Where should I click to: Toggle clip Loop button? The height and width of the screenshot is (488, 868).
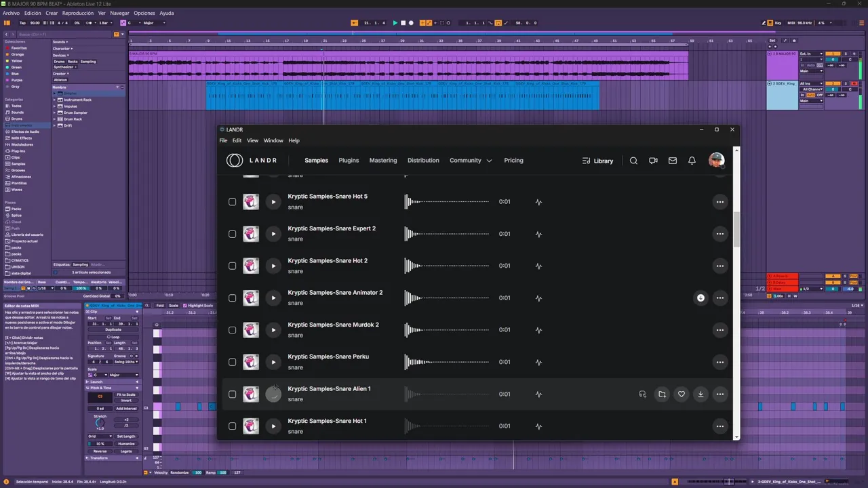[x=113, y=337]
